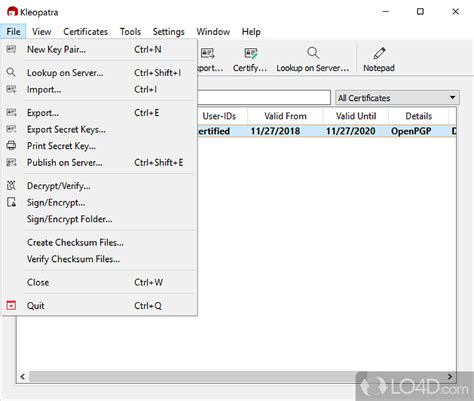Click the Certify toolbar icon

(x=250, y=53)
